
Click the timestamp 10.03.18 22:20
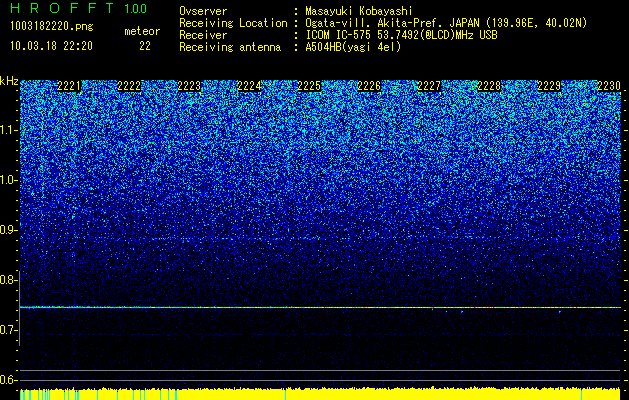[x=51, y=46]
